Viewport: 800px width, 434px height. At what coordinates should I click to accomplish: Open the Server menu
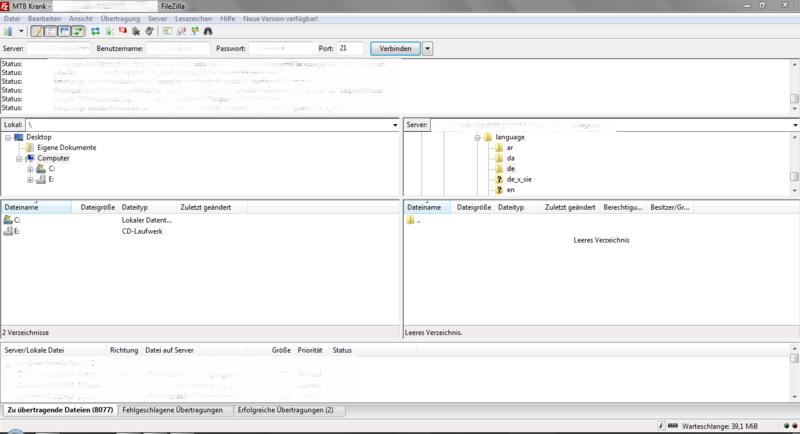click(157, 18)
